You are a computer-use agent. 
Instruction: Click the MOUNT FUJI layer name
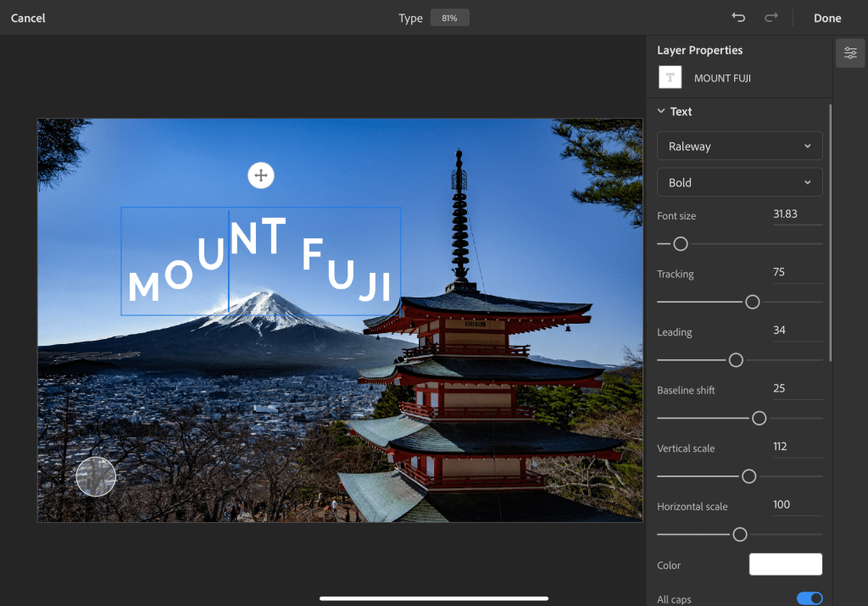pyautogui.click(x=722, y=78)
